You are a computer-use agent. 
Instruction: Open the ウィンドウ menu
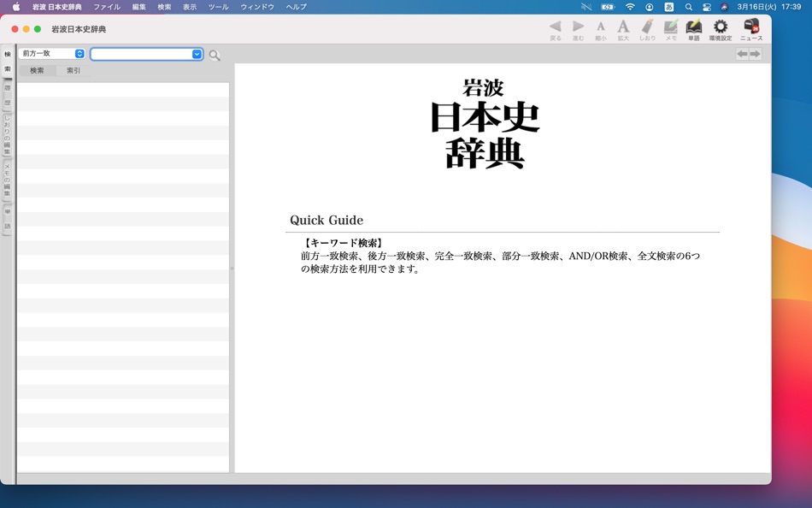tap(257, 7)
